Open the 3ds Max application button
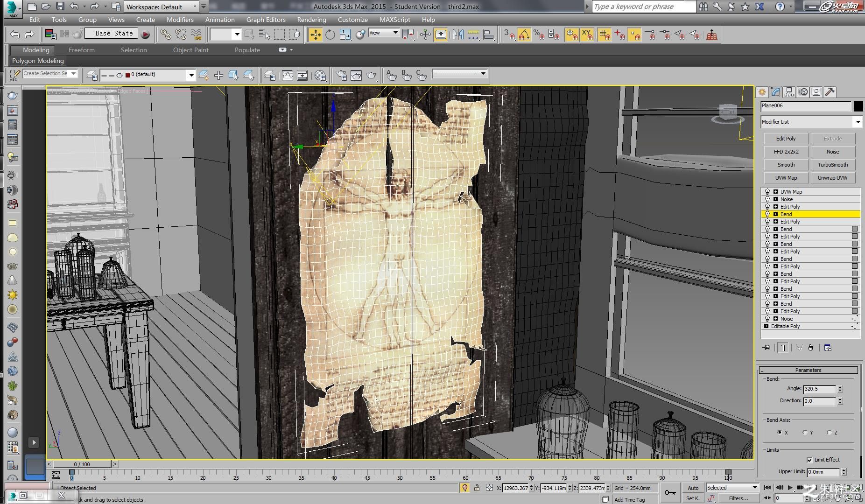 pos(13,8)
